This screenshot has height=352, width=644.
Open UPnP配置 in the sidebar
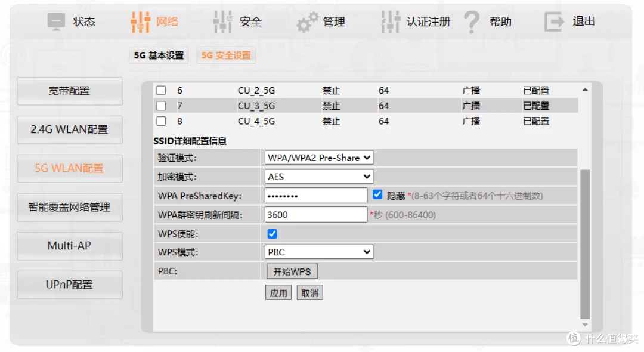click(69, 285)
